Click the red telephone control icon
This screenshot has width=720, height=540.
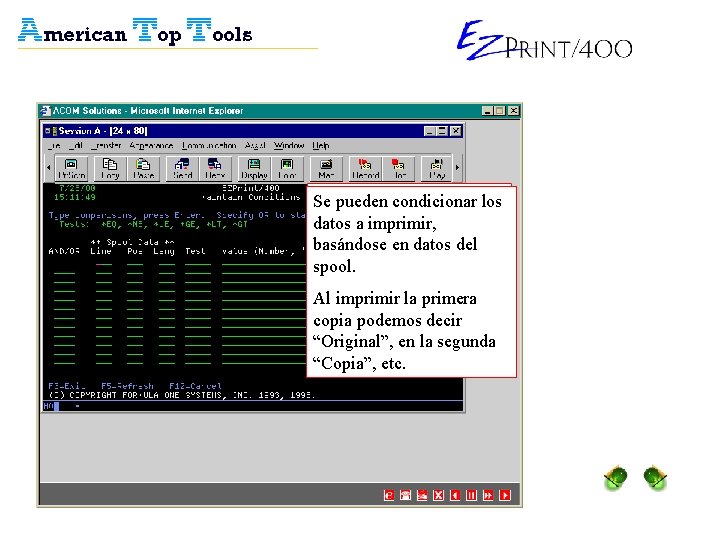405,495
